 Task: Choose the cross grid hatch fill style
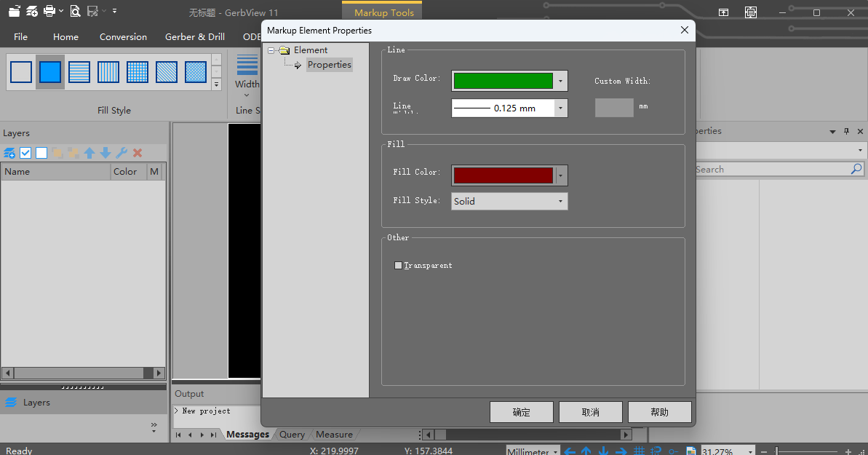click(138, 72)
